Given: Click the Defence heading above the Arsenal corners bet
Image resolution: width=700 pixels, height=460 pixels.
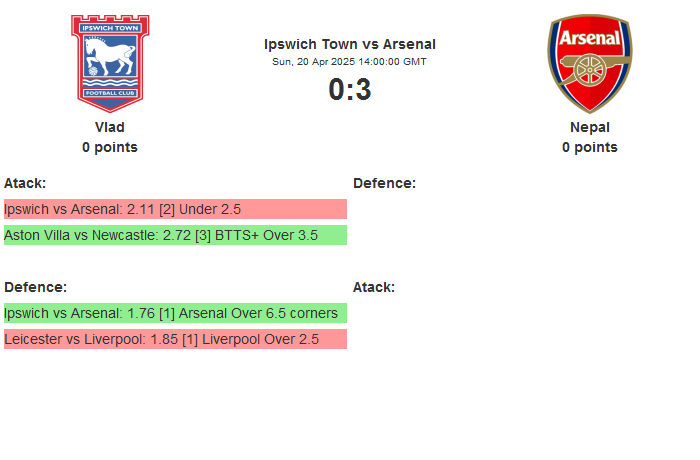Looking at the screenshot, I should [35, 287].
